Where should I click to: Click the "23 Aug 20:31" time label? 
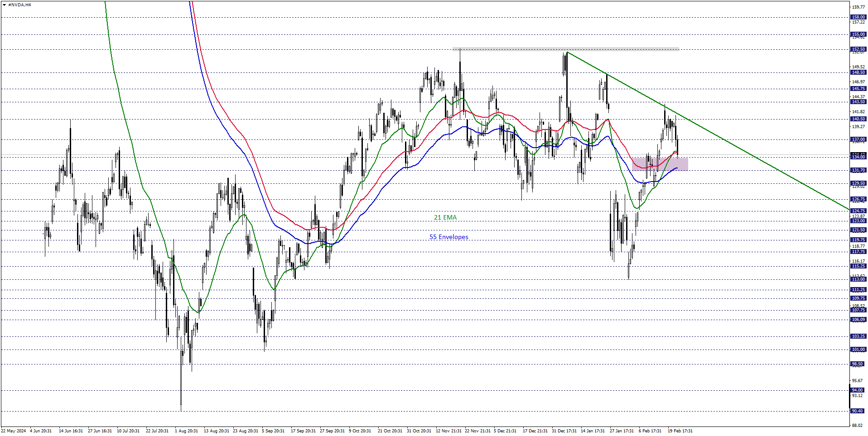pos(245,431)
